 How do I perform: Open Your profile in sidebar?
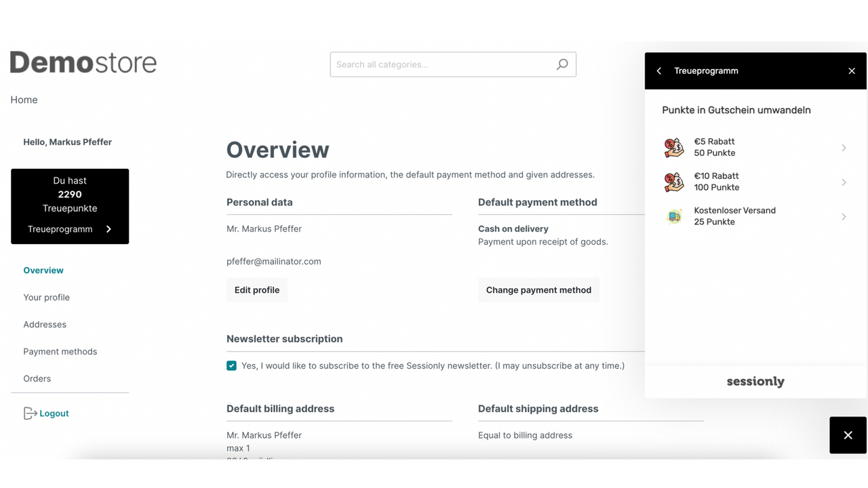click(46, 298)
